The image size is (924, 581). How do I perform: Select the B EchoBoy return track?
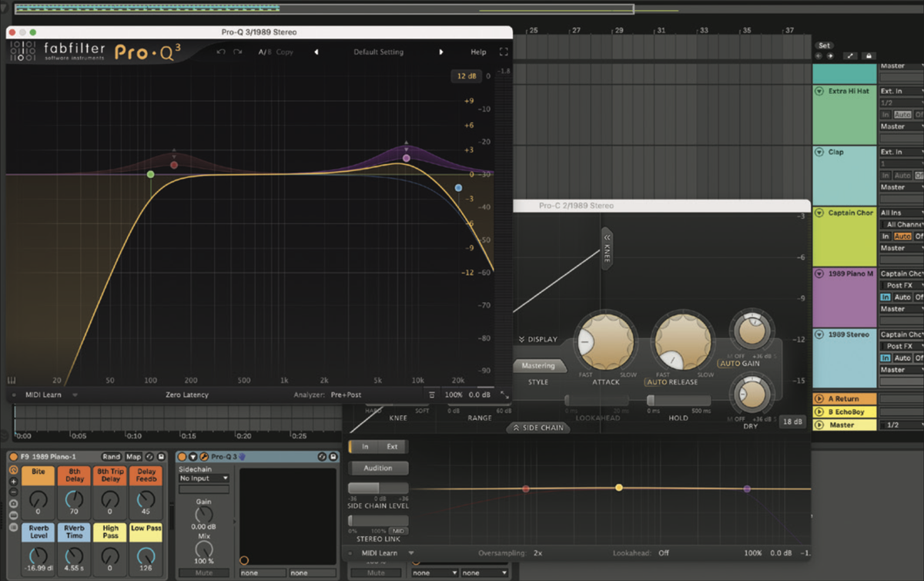[845, 412]
